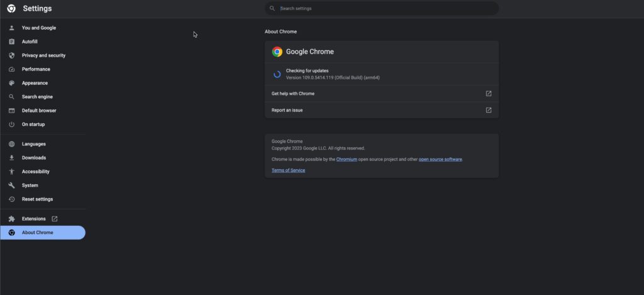The image size is (644, 295).
Task: Click the person icon for You and Google
Action: 11,28
